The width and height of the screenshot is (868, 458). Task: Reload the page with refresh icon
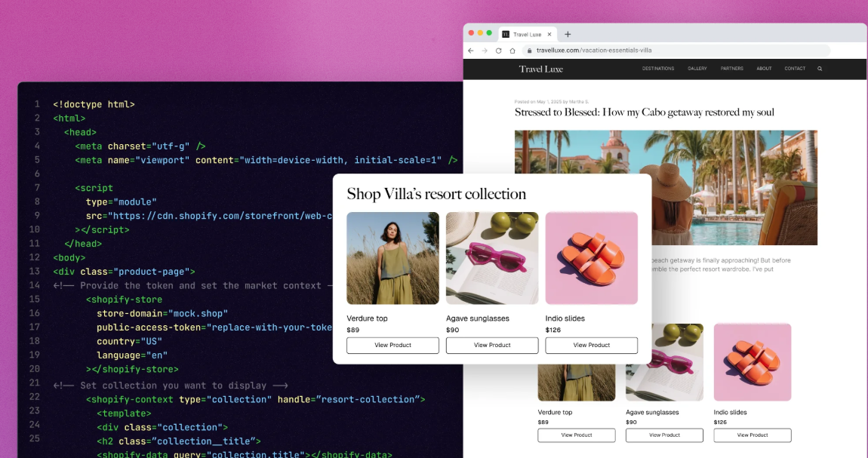click(498, 51)
